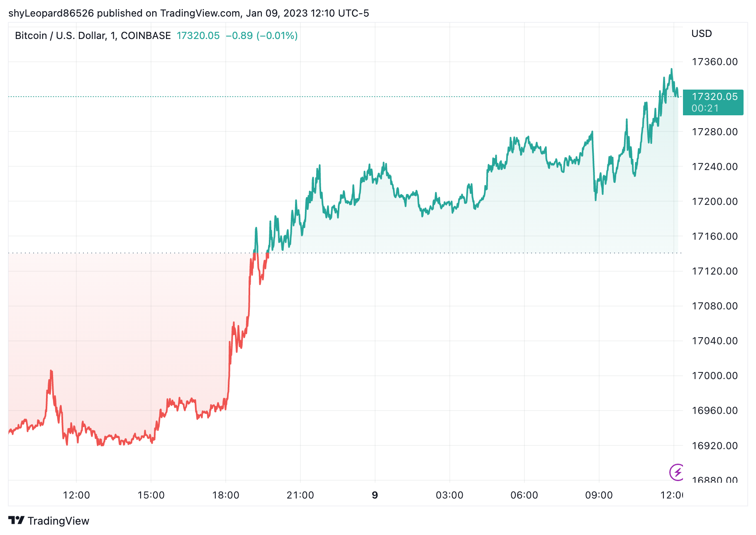The image size is (756, 535).
Task: Click the 06:00 time axis label
Action: pos(524,495)
